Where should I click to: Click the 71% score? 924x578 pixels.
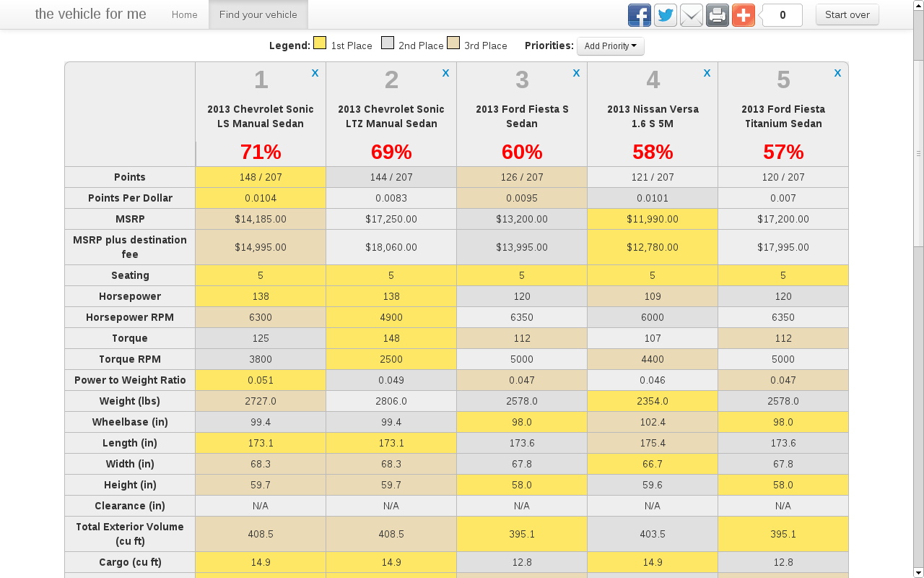(261, 152)
